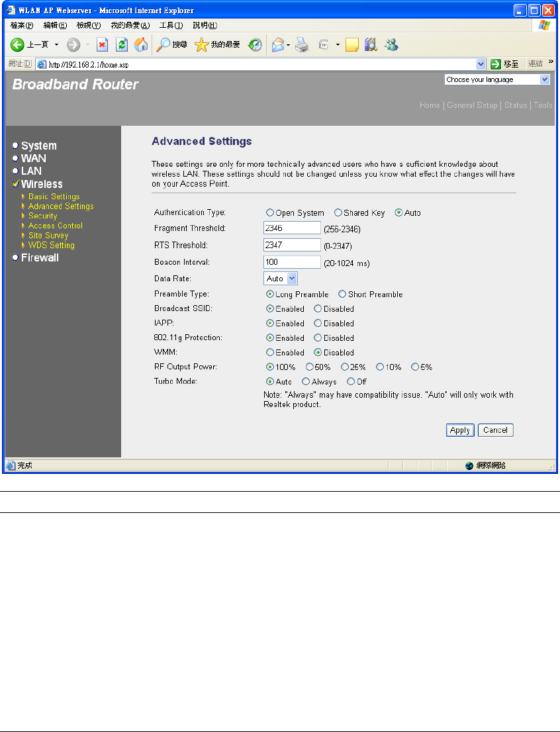Viewport: 560px width, 732px height.
Task: Open the 說明(H) Help menu
Action: tap(205, 26)
